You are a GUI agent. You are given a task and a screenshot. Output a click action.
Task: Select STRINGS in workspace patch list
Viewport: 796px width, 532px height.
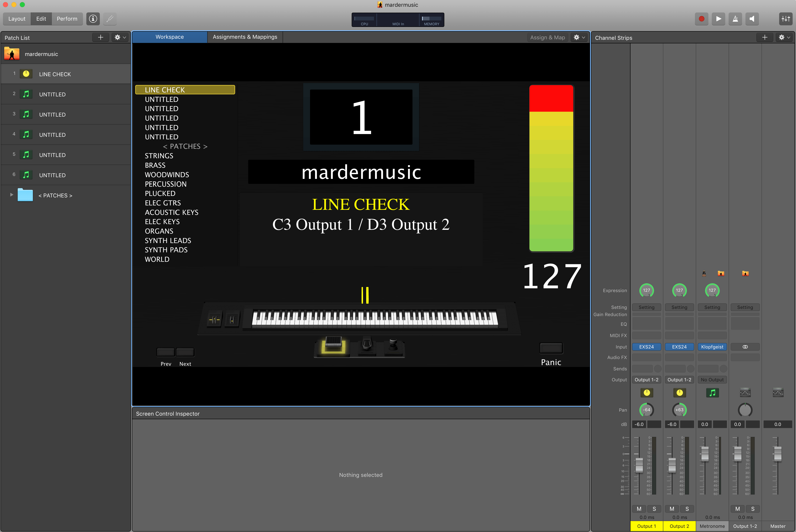[159, 156]
